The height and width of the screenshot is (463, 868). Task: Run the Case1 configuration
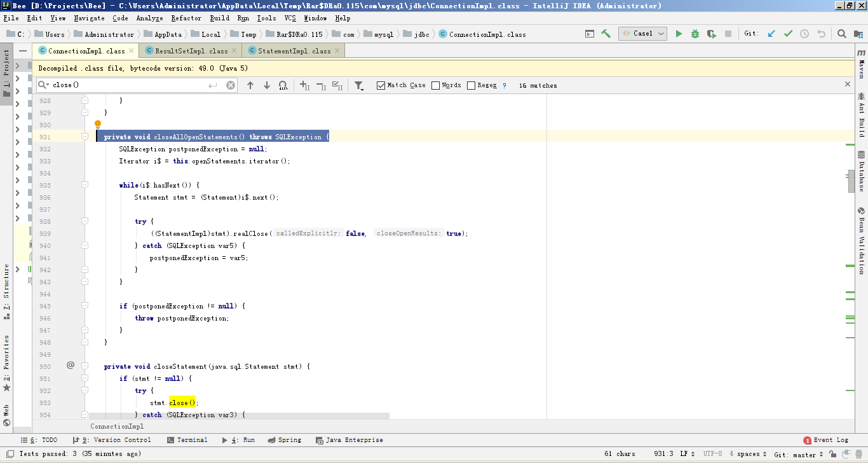coord(679,34)
